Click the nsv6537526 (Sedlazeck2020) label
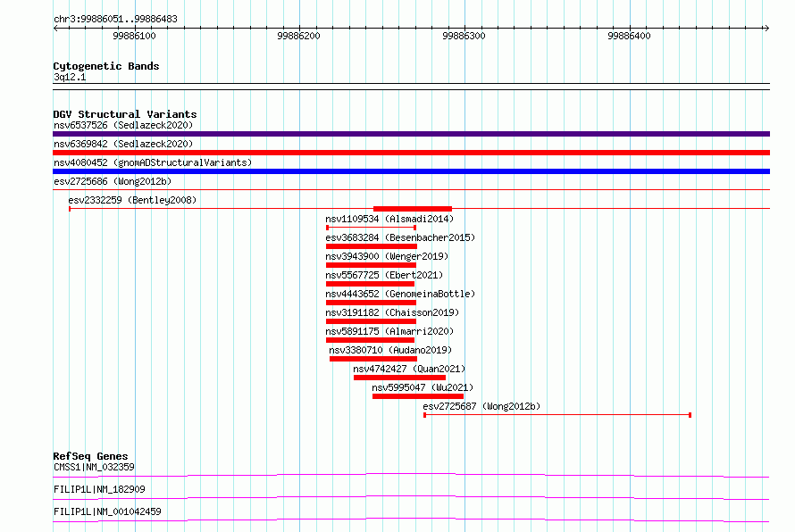This screenshot has height=532, width=795. (123, 125)
